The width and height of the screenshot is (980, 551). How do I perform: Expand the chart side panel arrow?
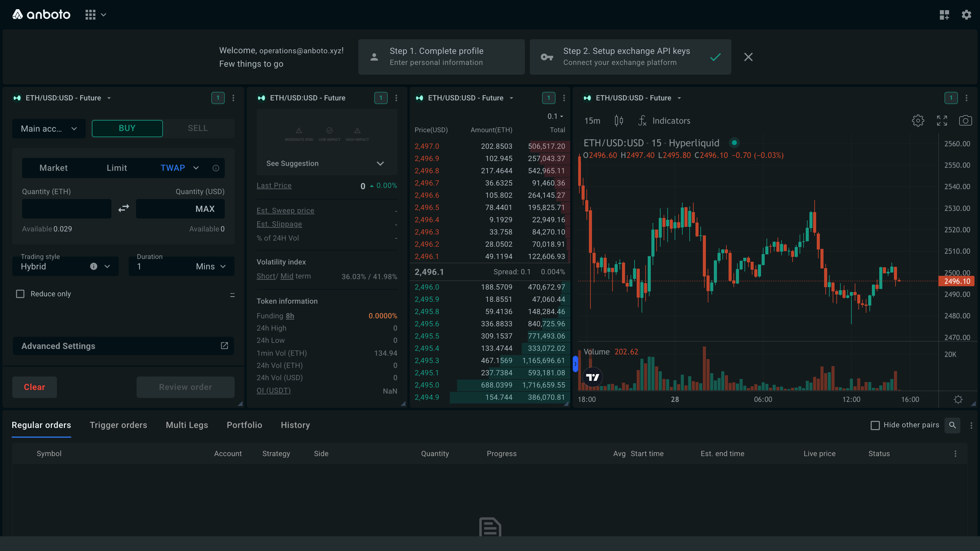tap(575, 364)
